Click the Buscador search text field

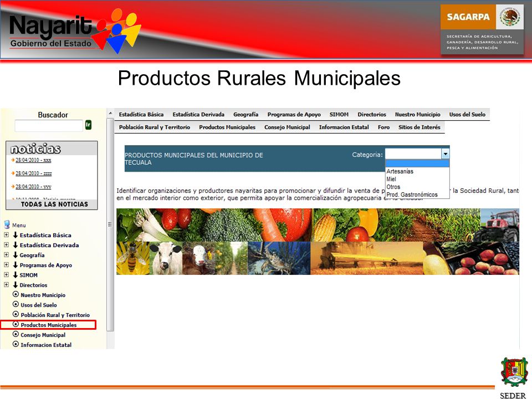click(x=49, y=126)
